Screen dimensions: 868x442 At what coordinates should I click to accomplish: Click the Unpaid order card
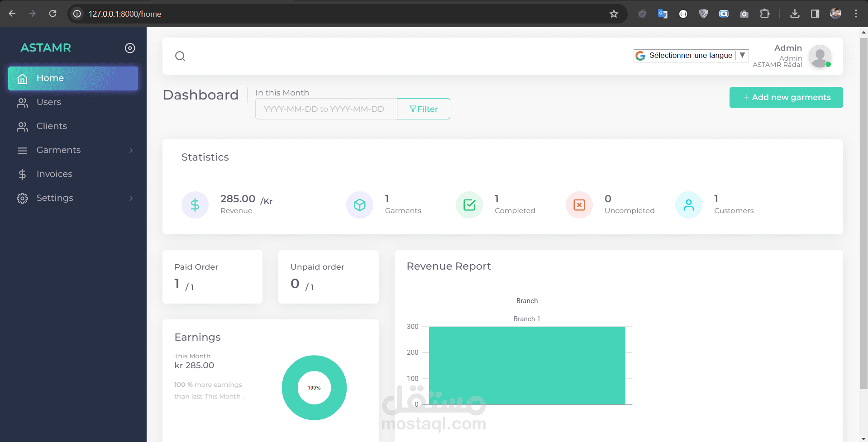[329, 277]
